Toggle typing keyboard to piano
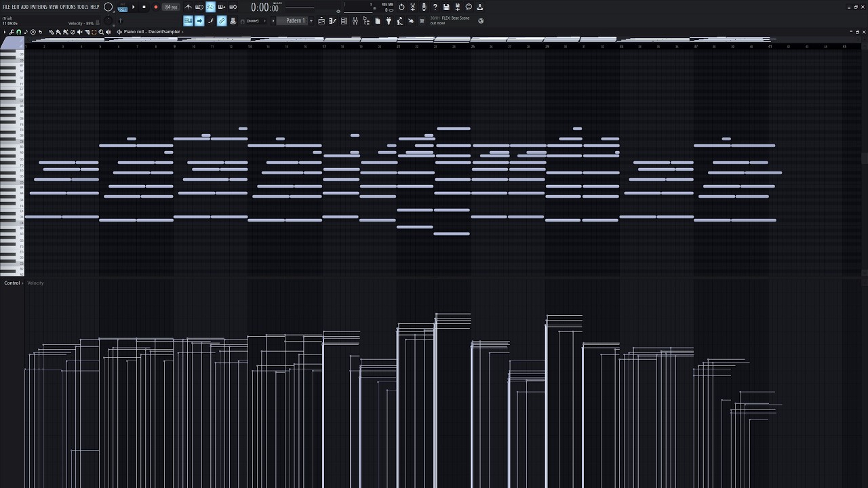The width and height of the screenshot is (868, 488). 188,21
